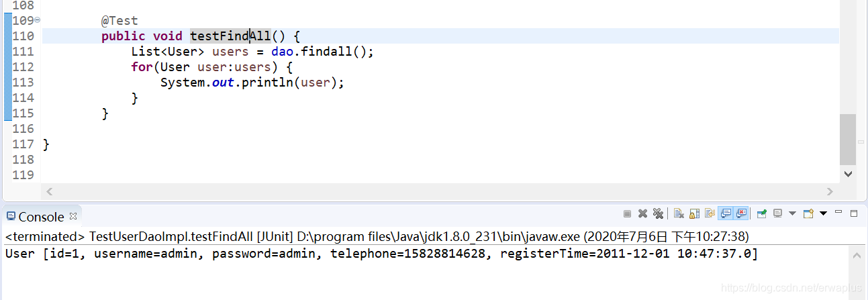The image size is (868, 300).
Task: Toggle show console when standard out changes
Action: point(726,213)
